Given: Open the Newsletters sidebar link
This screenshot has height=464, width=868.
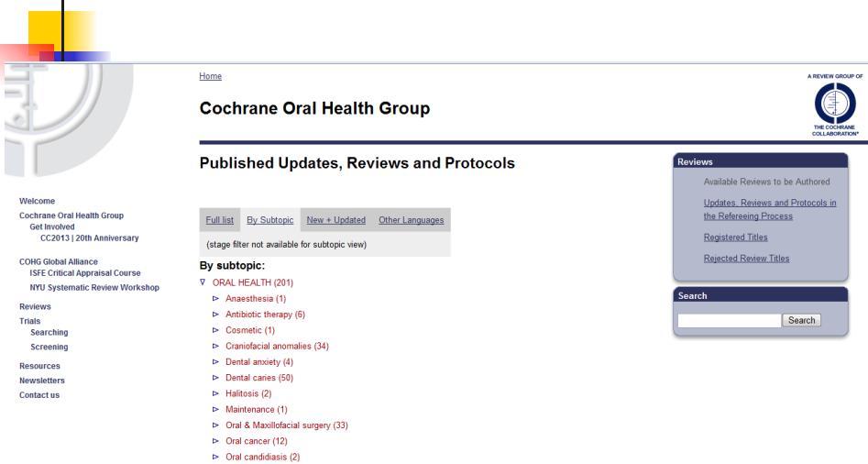Looking at the screenshot, I should [x=42, y=381].
